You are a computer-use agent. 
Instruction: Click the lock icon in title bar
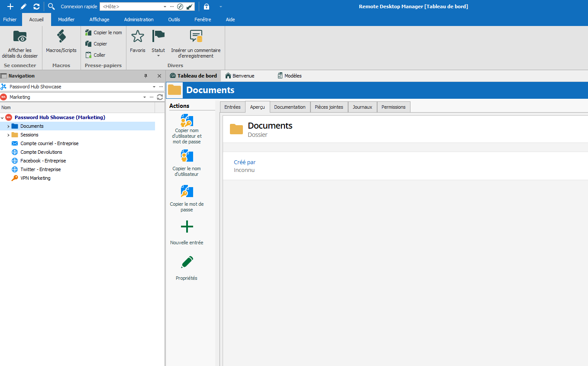point(207,6)
